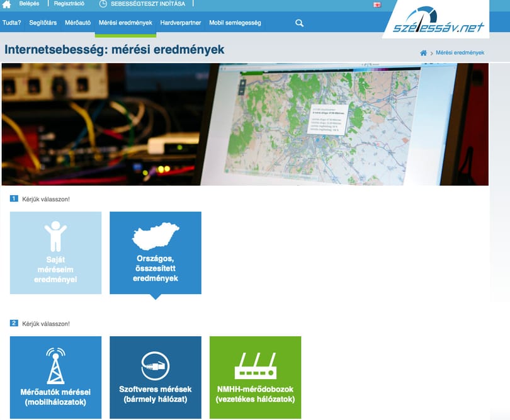
Task: Open the Hardverpartner menu item
Action: (181, 23)
